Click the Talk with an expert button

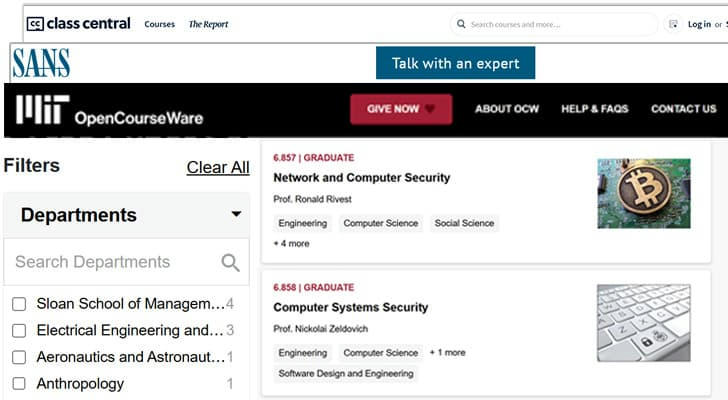(455, 63)
